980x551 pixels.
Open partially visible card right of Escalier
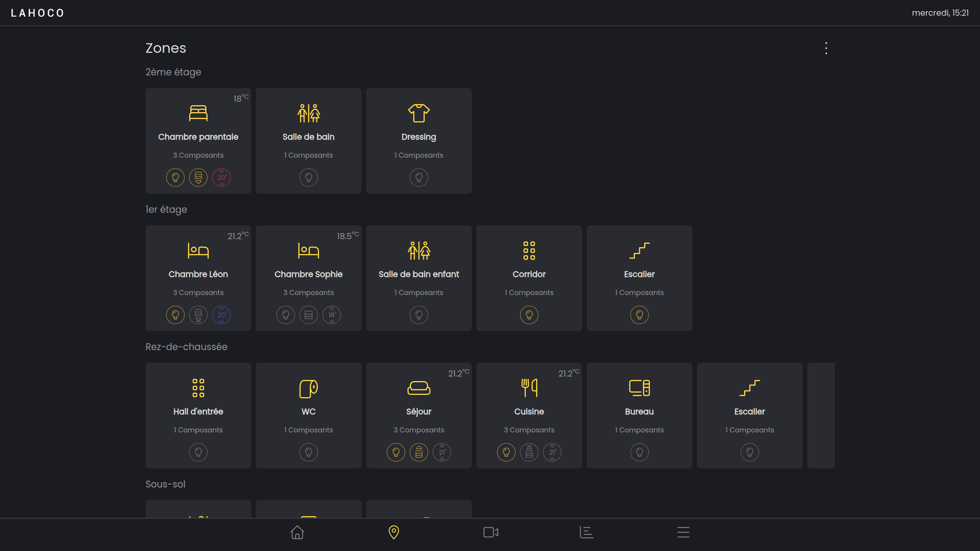click(821, 415)
